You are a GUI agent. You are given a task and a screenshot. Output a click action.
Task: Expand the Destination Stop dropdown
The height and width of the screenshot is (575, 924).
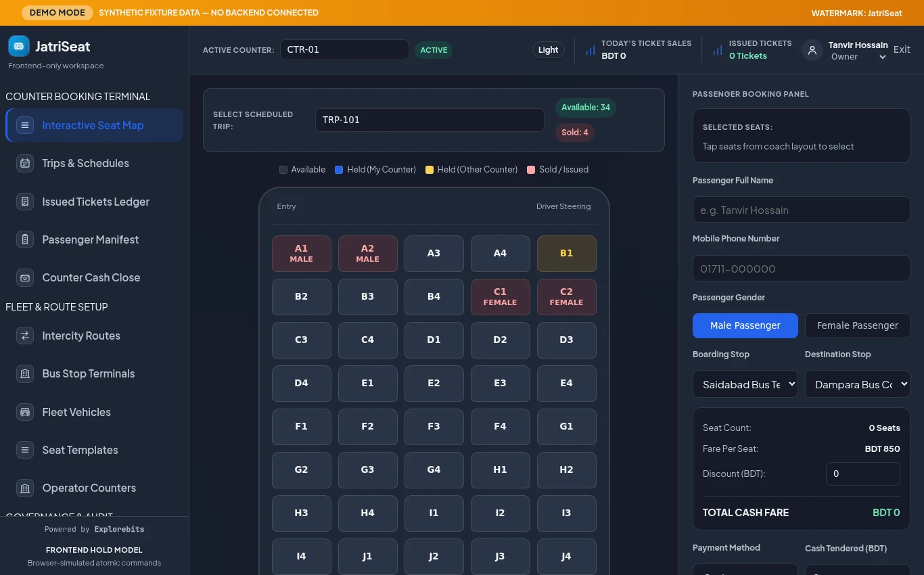click(857, 384)
